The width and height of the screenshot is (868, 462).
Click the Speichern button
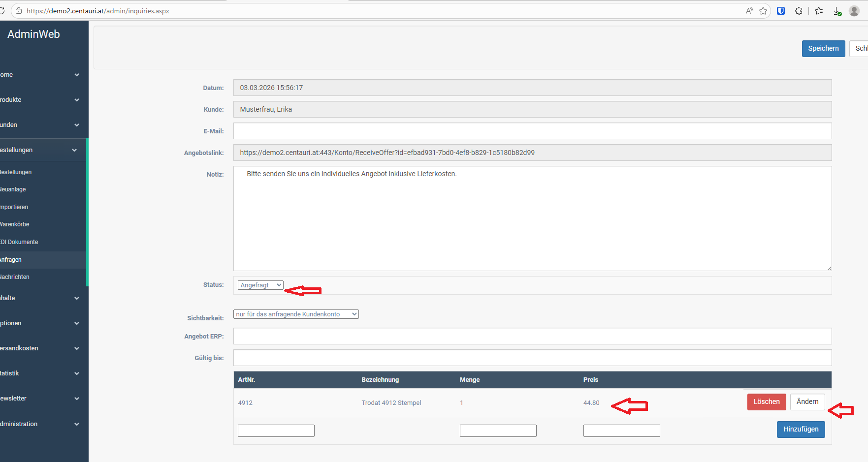click(823, 49)
